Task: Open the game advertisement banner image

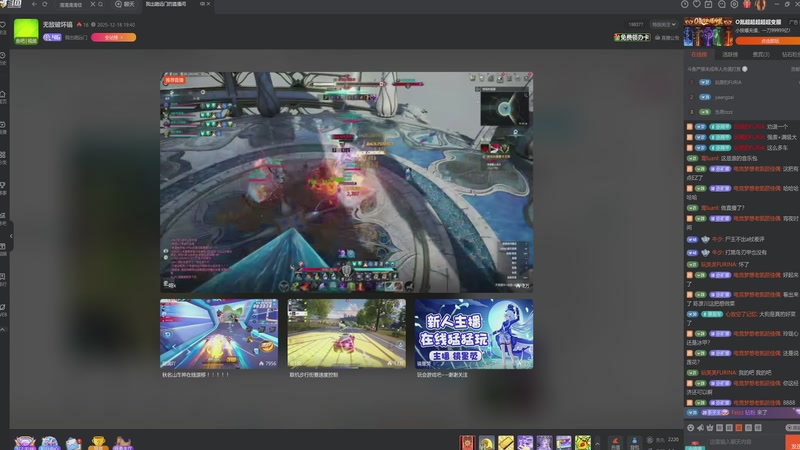Action: tap(708, 31)
